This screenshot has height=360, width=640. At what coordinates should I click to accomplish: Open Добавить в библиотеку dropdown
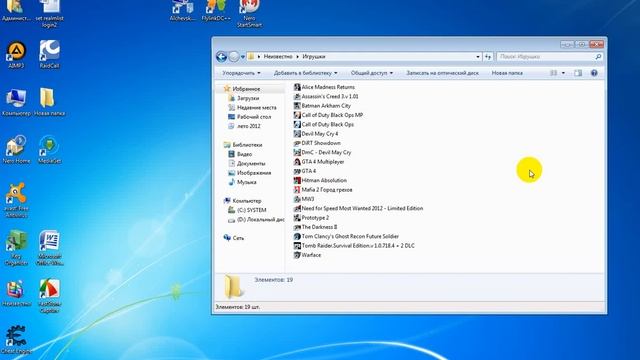(305, 73)
